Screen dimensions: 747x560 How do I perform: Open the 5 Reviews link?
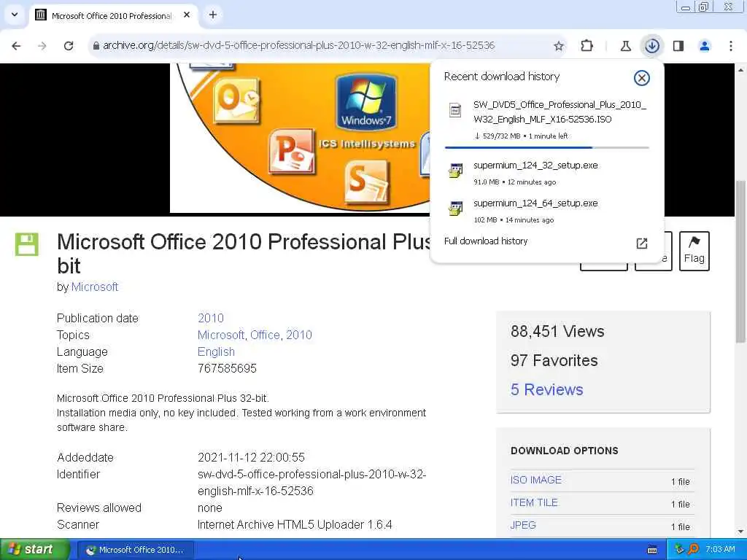pyautogui.click(x=546, y=389)
